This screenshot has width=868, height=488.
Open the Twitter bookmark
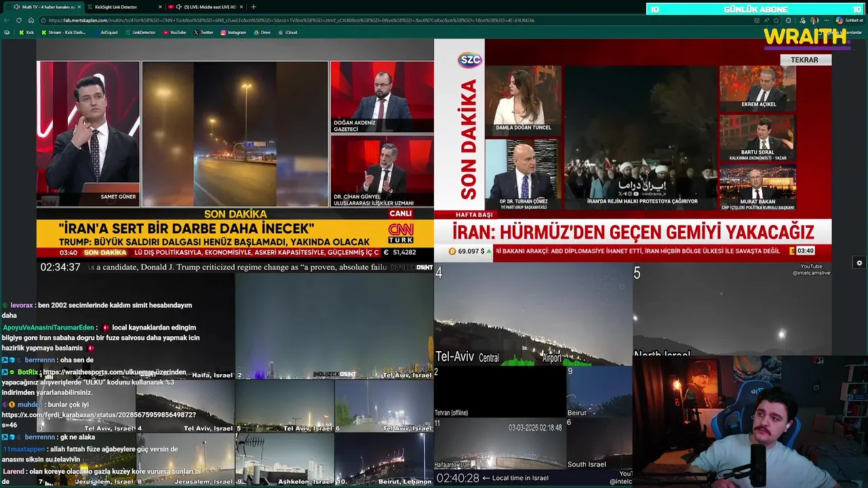pos(203,33)
